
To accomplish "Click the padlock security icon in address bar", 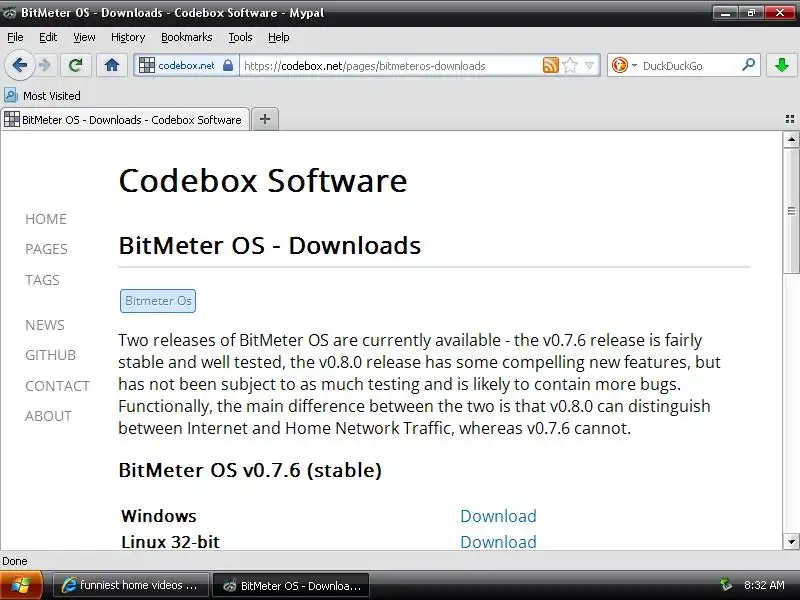I will tap(228, 65).
